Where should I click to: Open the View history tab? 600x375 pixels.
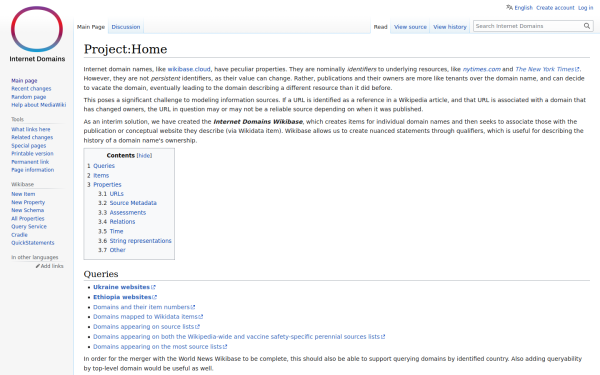coord(450,27)
